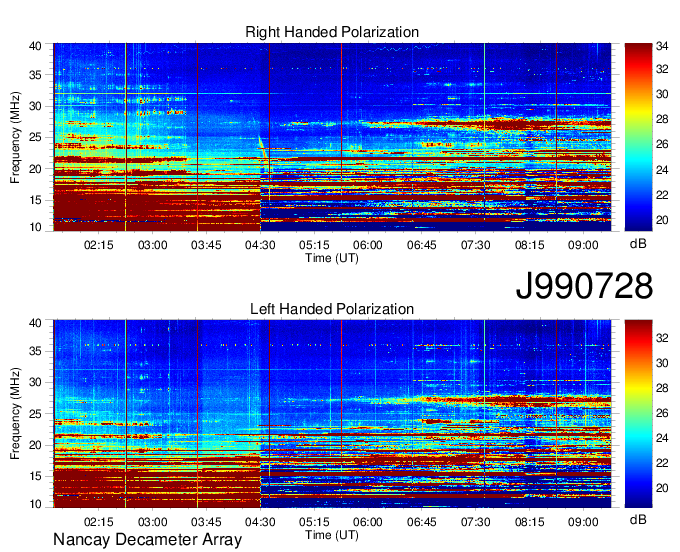680x552 pixels.
Task: Click '06:00' time tick of Right Handed plot
Action: tap(368, 245)
